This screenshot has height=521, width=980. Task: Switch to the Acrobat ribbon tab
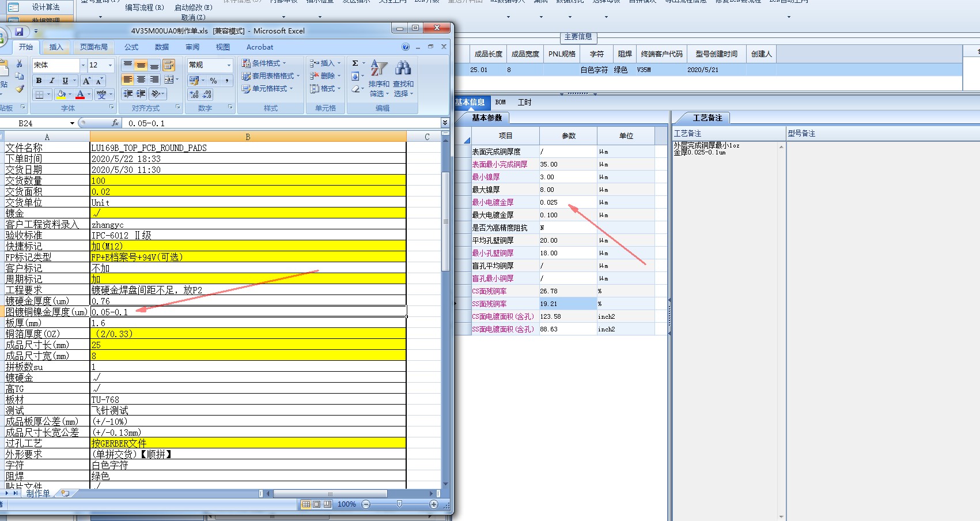pyautogui.click(x=260, y=47)
